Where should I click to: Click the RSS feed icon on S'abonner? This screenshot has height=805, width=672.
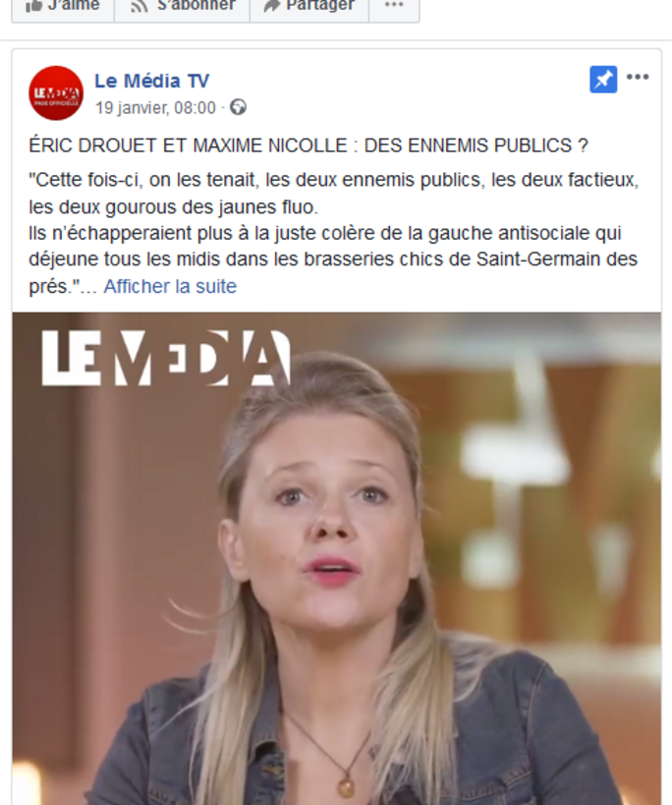tap(139, 6)
